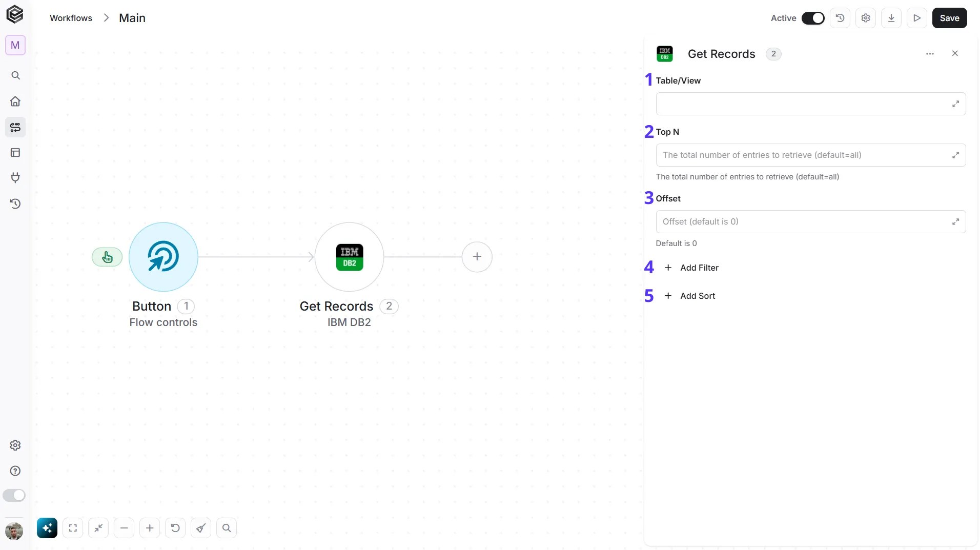Open the user profile photo
This screenshot has height=550, width=980.
[14, 531]
